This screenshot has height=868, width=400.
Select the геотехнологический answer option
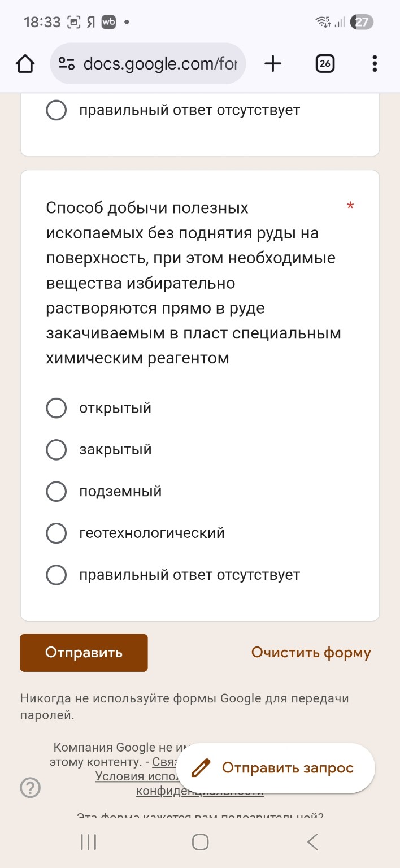(56, 533)
